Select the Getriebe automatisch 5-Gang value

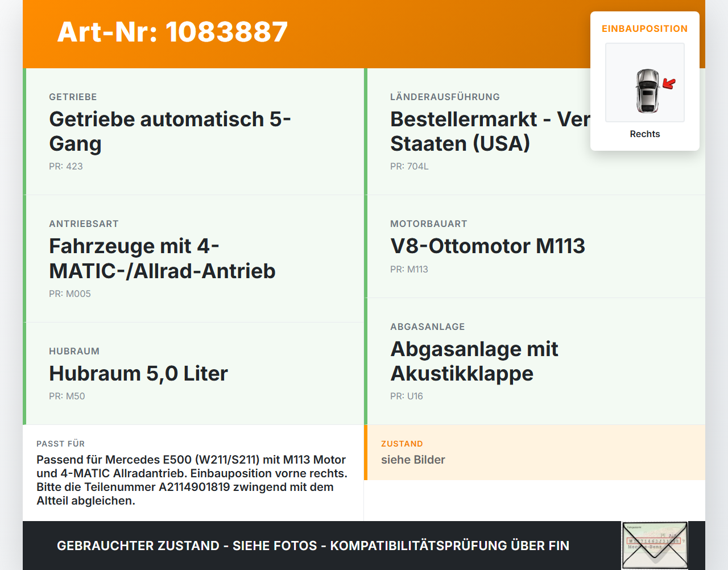170,131
